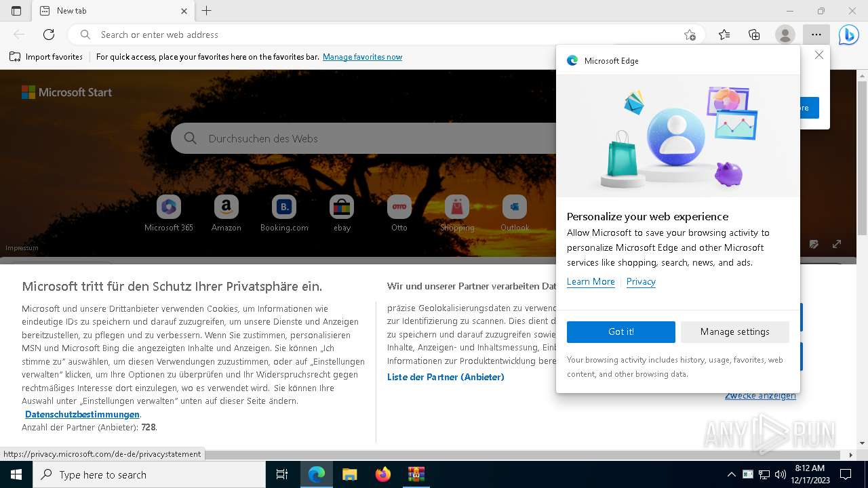Click Learn More in Edge popup

point(591,281)
